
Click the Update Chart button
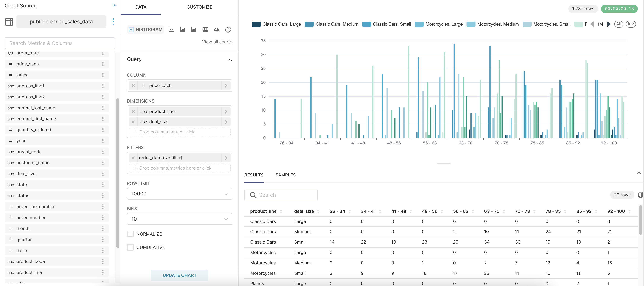pyautogui.click(x=179, y=275)
